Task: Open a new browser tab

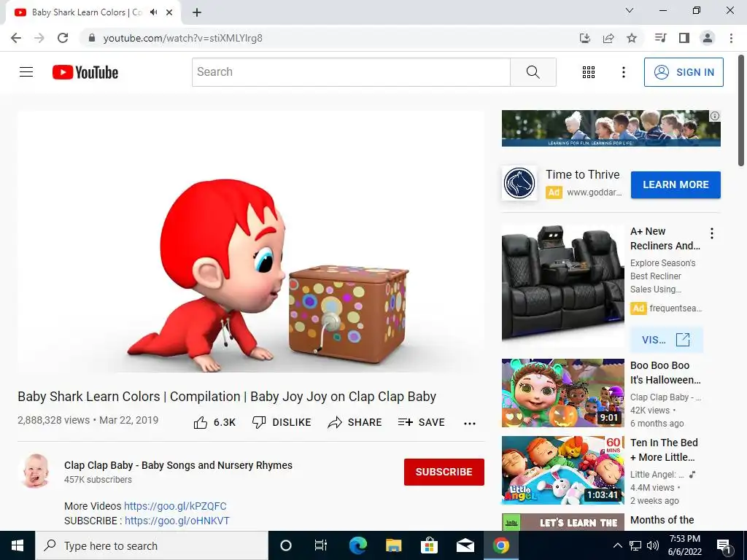Action: 197,13
